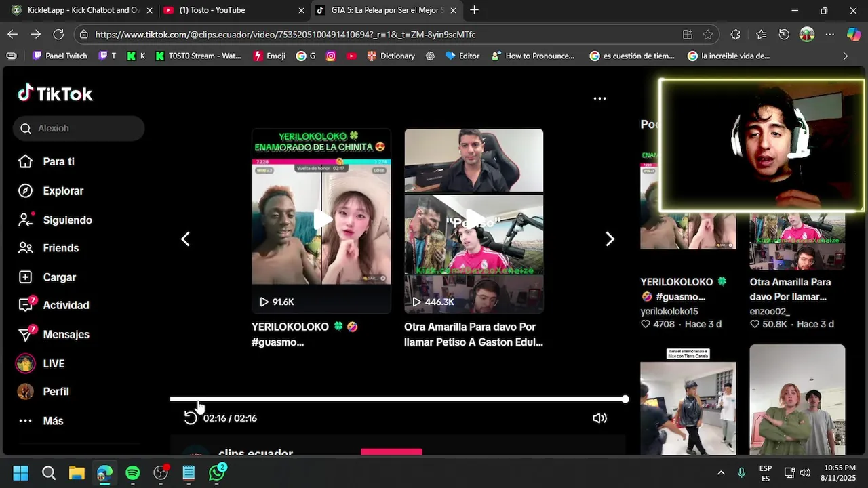
Task: Click the browser Back button
Action: pos(13,34)
